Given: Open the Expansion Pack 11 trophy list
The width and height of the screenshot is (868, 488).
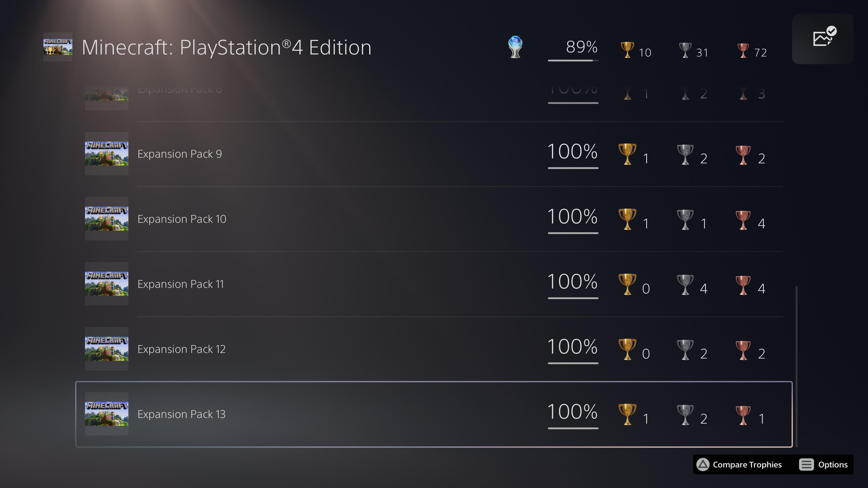Looking at the screenshot, I should tap(180, 284).
